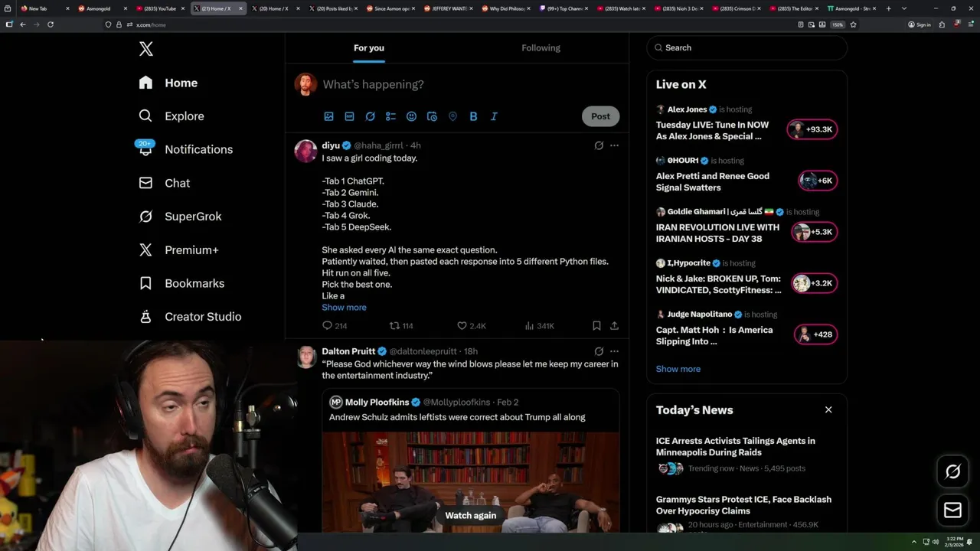
Task: Join Goldie Ghamari live with +5.3K
Action: point(814,232)
